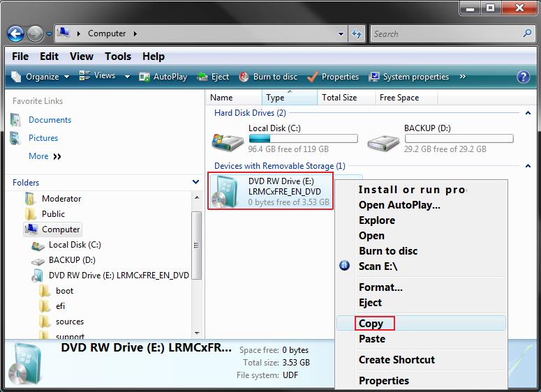541x392 pixels.
Task: Select Local Disk (C:) drive icon
Action: [228, 142]
